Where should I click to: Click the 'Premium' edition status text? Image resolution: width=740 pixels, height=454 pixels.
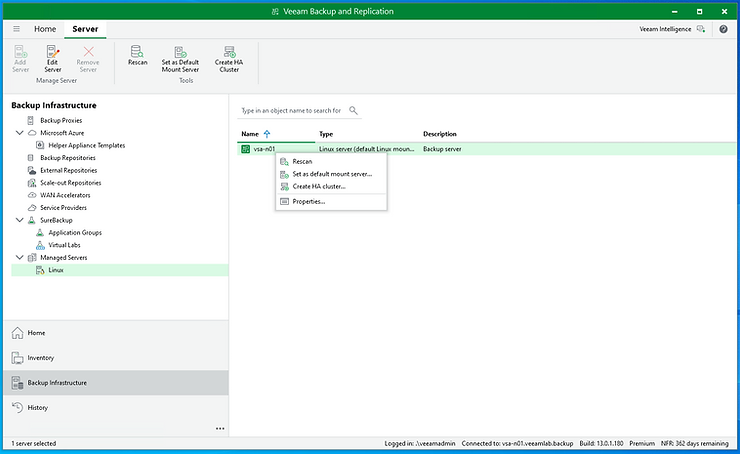(x=642, y=444)
